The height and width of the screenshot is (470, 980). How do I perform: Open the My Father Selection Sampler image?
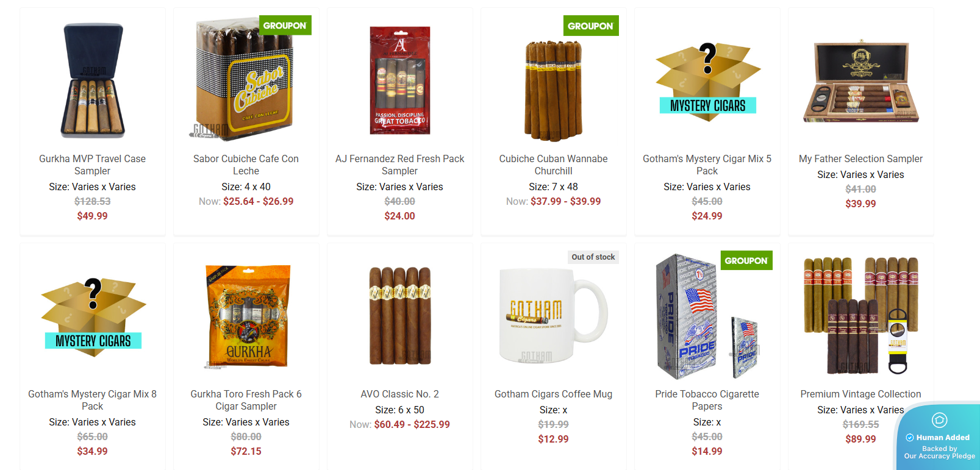click(x=861, y=81)
